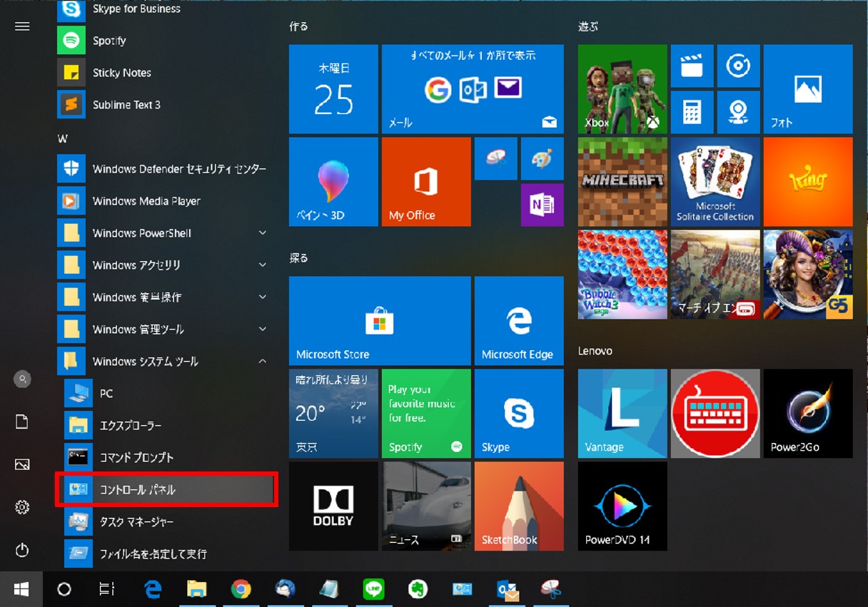Open the Xbox tile

(622, 89)
